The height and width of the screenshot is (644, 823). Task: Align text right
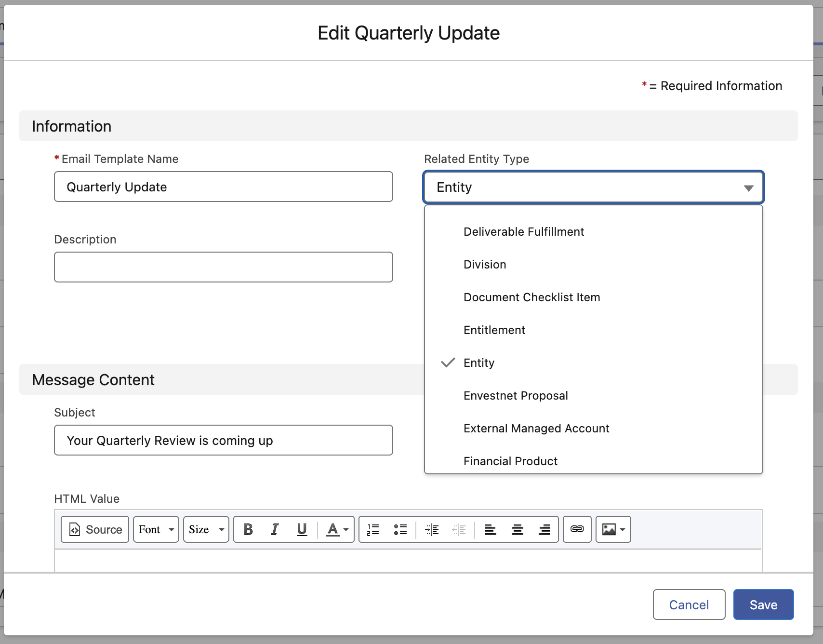coord(544,529)
